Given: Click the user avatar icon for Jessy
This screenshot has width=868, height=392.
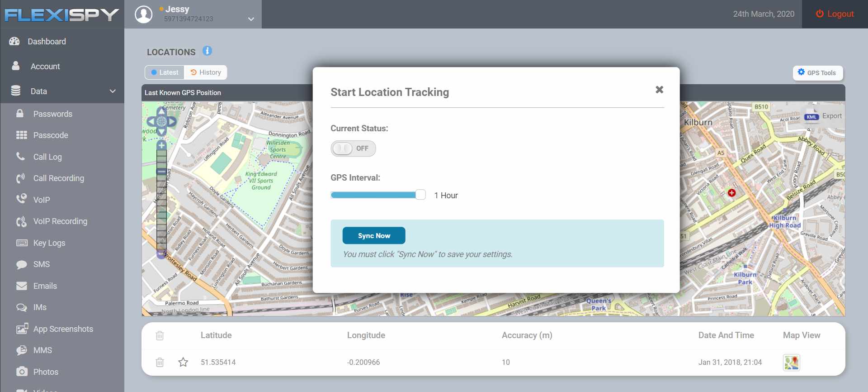Looking at the screenshot, I should [143, 14].
